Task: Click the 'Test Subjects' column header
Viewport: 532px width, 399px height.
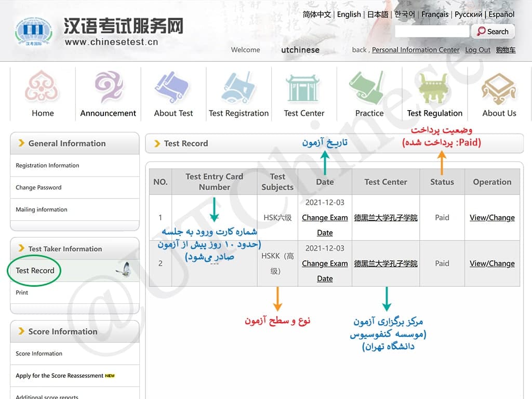Action: tap(277, 181)
